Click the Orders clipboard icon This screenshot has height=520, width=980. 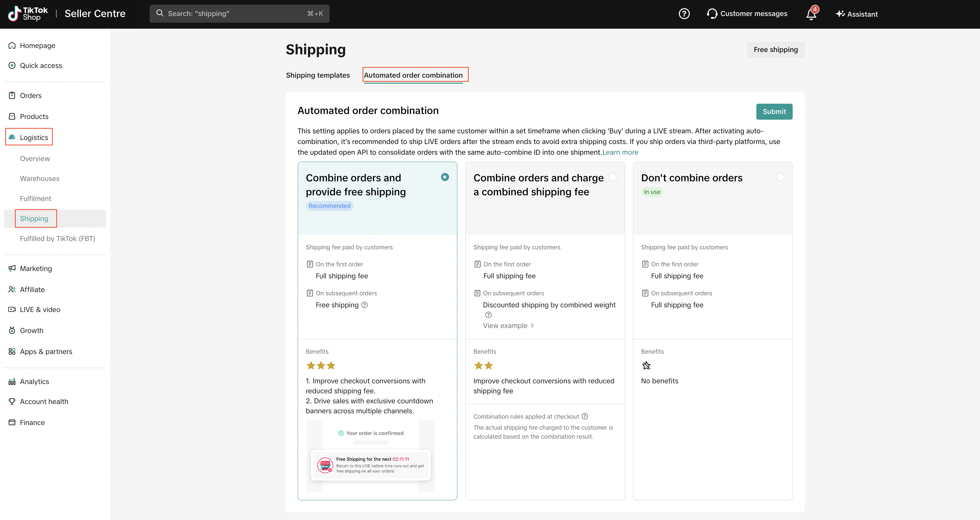[x=12, y=95]
